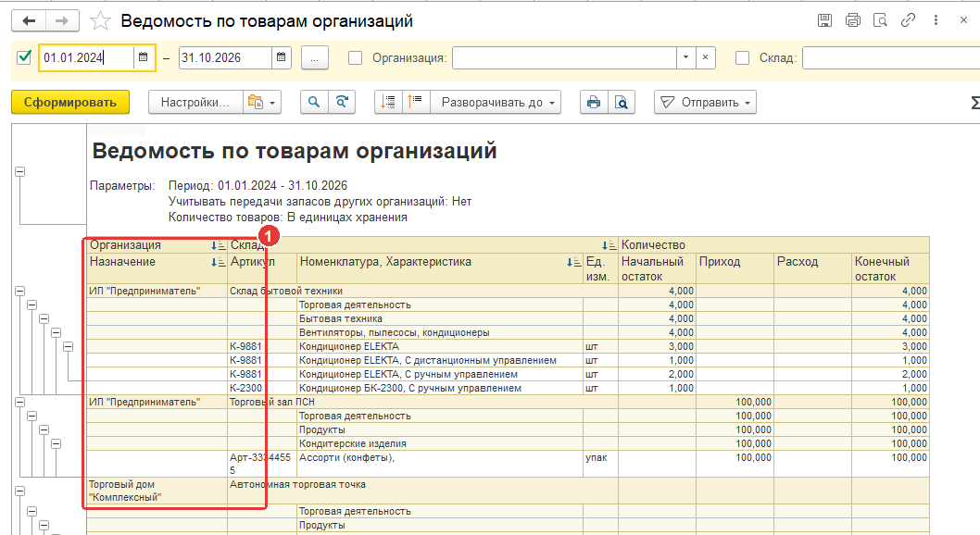Collapse the report header parameters group
The image size is (980, 535).
pos(20,171)
